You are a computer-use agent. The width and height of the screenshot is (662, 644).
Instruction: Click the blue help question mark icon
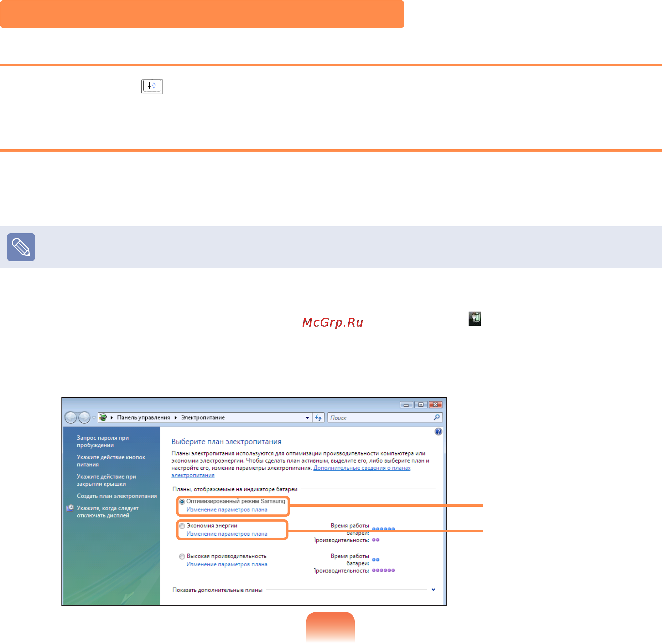pos(438,432)
